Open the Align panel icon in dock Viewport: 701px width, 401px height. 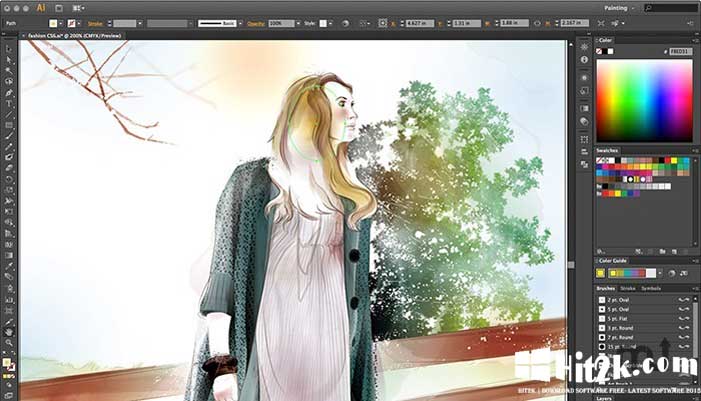tap(584, 152)
